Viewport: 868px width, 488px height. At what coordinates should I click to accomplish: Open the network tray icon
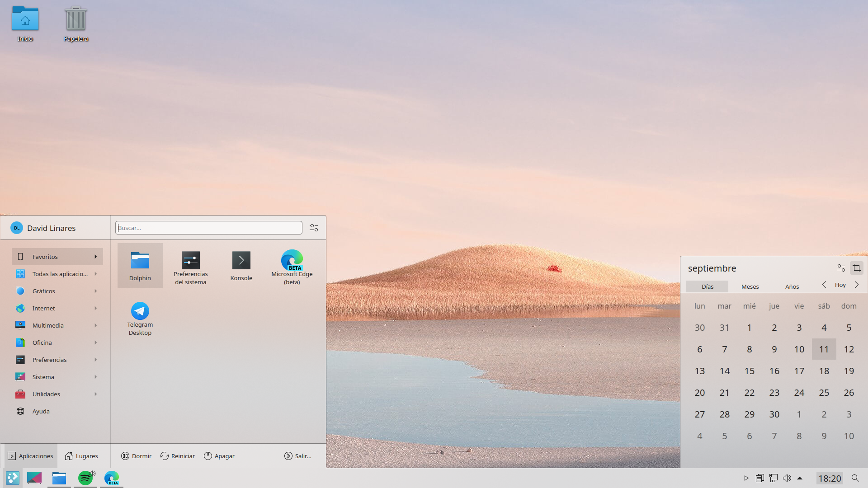774,478
